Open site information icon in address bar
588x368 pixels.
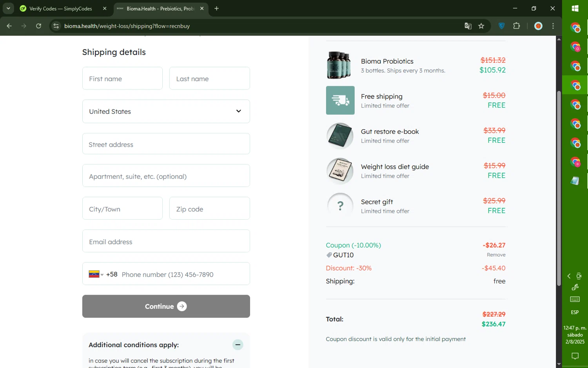click(x=56, y=26)
